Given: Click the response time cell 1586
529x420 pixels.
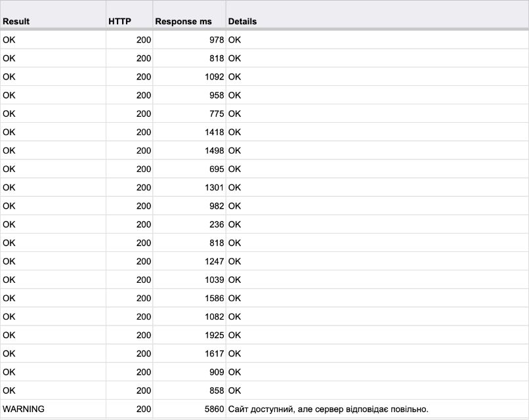Looking at the screenshot, I should tap(189, 298).
